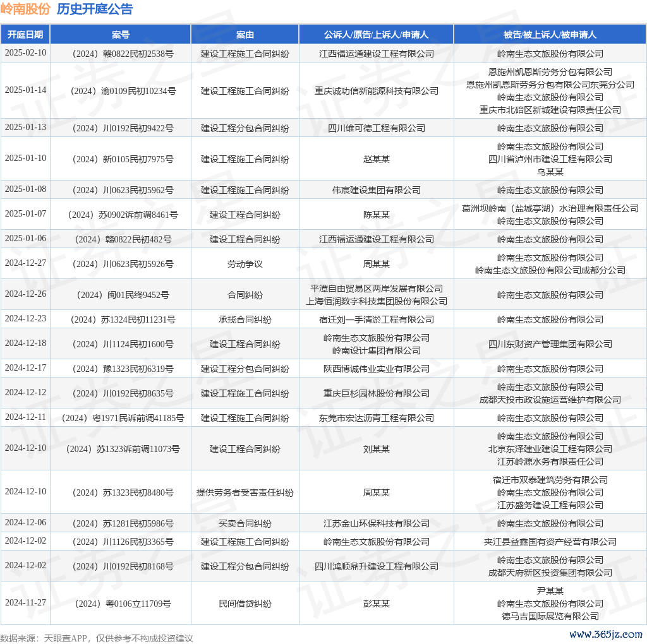Click defendant 江苏岭源水务有限责任公司

(550, 462)
